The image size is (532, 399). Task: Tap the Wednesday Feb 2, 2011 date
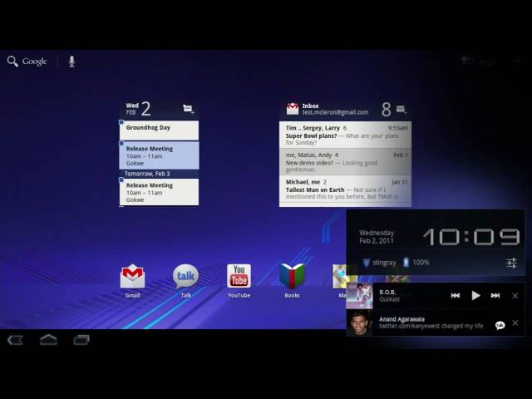(377, 237)
